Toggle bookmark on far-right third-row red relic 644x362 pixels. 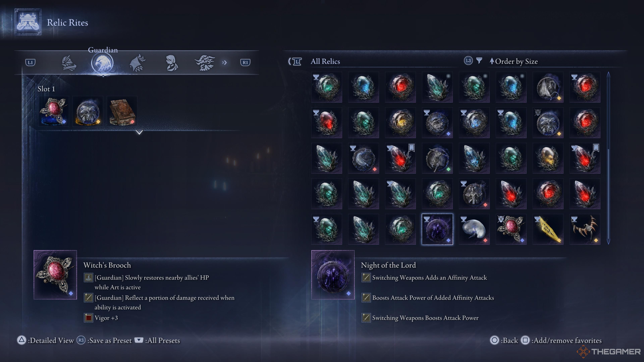pos(596,148)
